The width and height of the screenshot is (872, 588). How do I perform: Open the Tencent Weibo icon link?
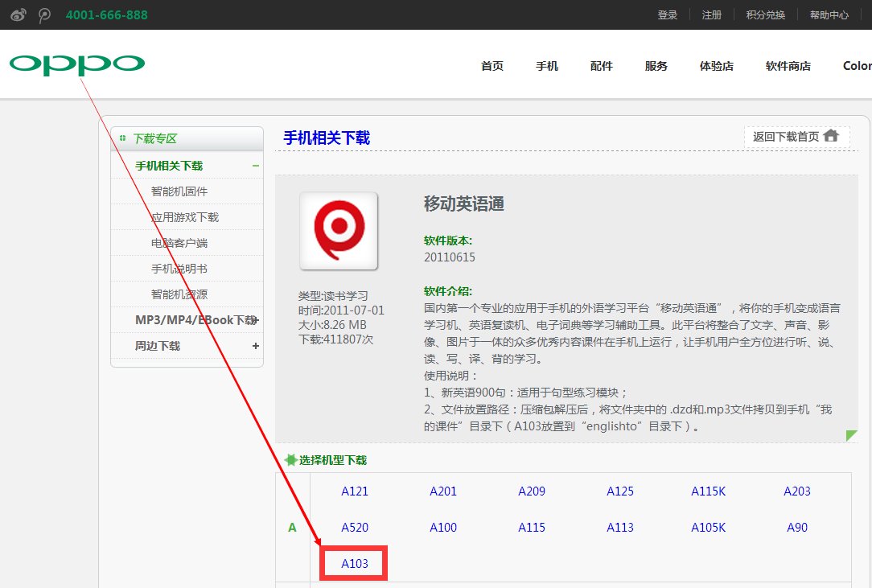tap(44, 15)
